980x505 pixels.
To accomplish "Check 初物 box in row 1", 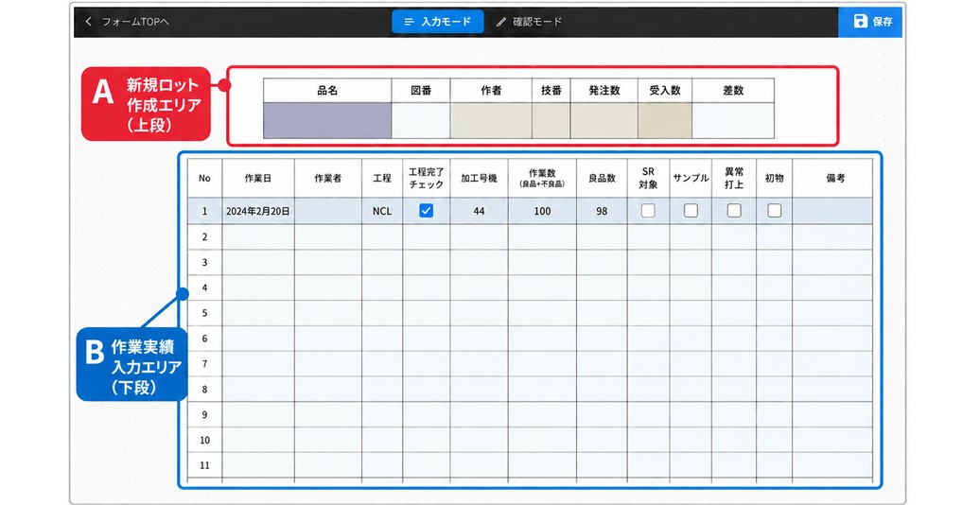I will coord(775,211).
